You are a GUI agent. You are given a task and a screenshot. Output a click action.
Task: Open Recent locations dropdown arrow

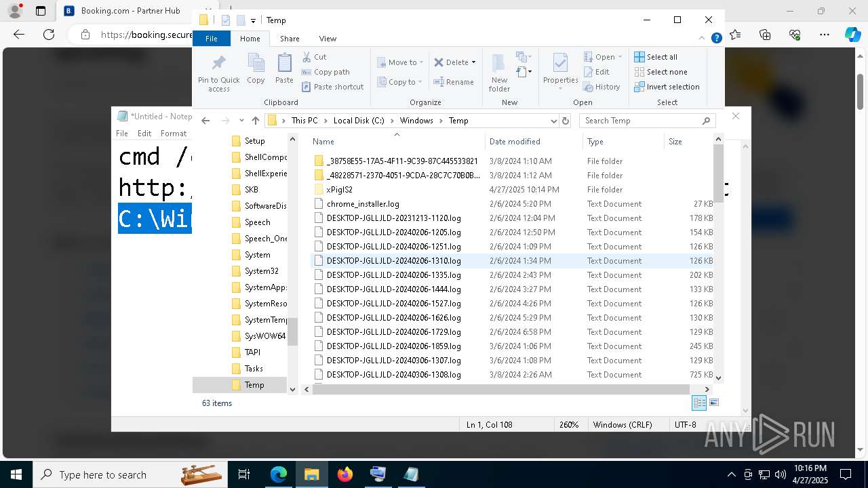click(241, 121)
